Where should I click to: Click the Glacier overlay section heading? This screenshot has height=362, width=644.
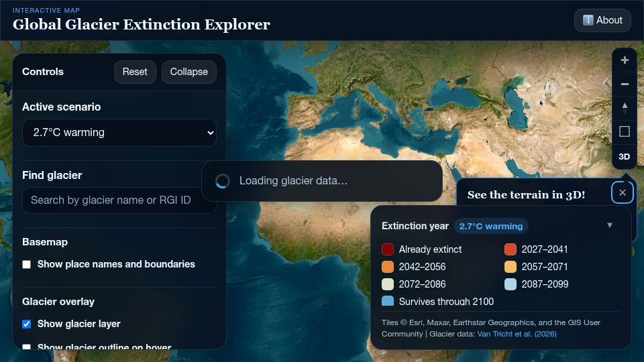[x=58, y=302]
